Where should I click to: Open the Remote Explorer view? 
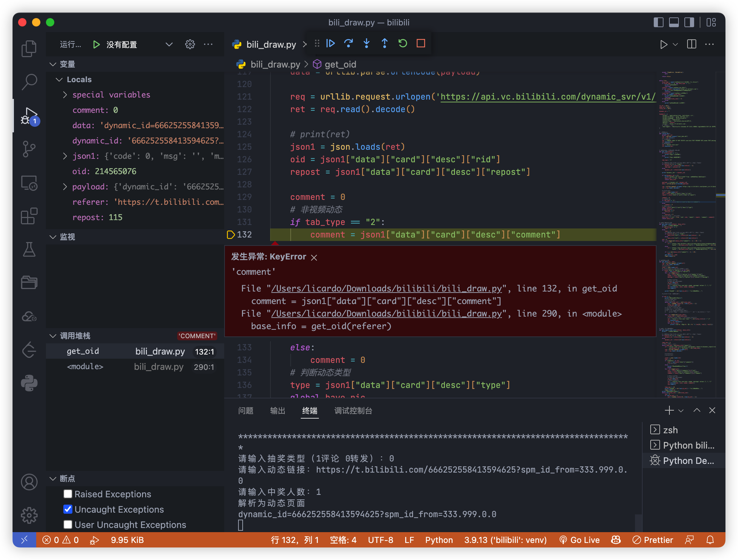(29, 182)
